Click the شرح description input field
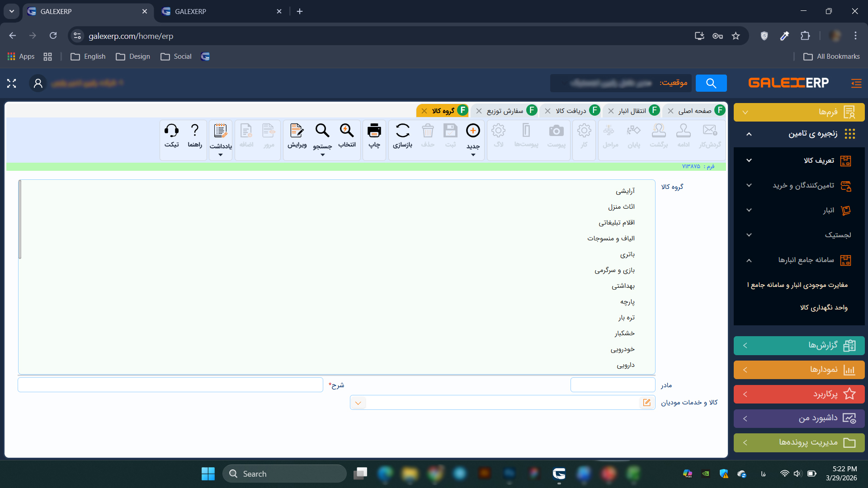Viewport: 868px width, 488px height. tap(170, 385)
